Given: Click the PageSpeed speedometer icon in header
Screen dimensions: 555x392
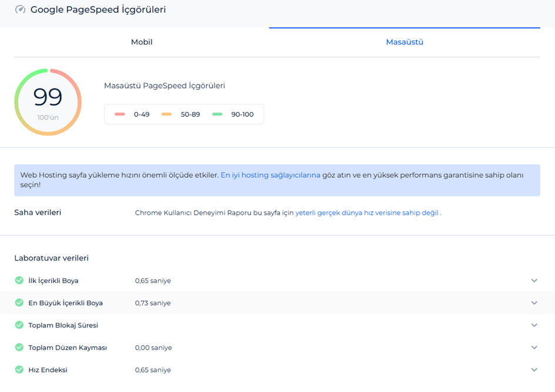Looking at the screenshot, I should click(20, 9).
